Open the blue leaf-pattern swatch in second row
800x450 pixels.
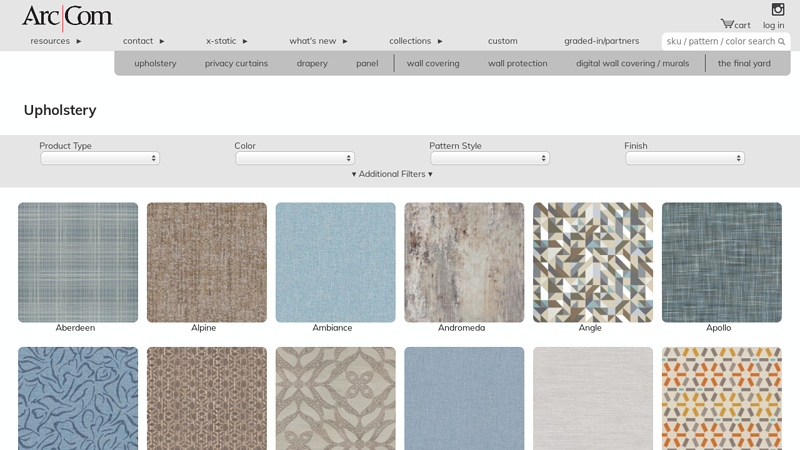coord(78,398)
